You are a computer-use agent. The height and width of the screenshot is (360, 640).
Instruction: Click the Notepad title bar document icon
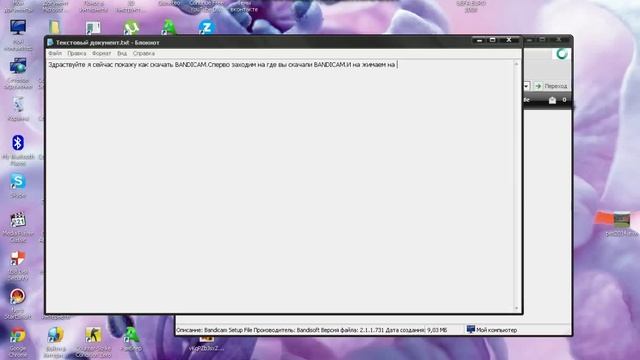coord(50,42)
